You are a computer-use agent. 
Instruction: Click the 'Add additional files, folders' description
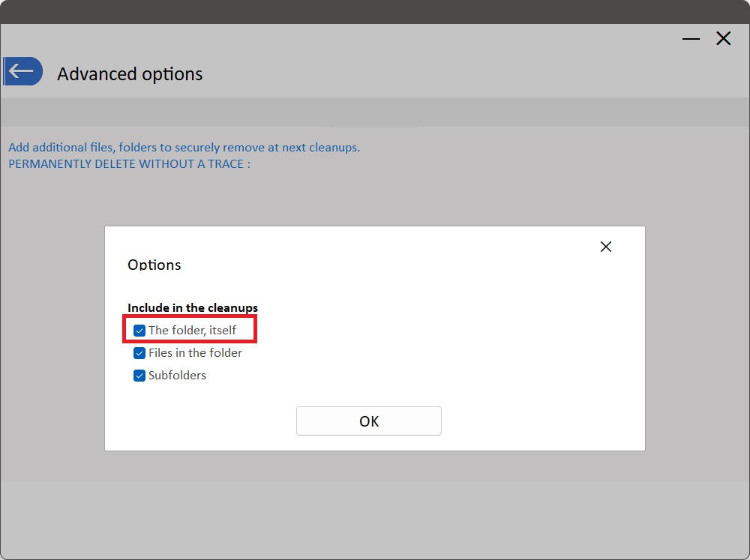tap(184, 147)
